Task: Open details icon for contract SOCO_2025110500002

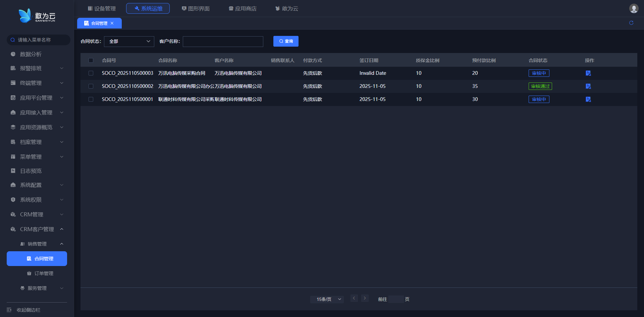Action: [588, 86]
